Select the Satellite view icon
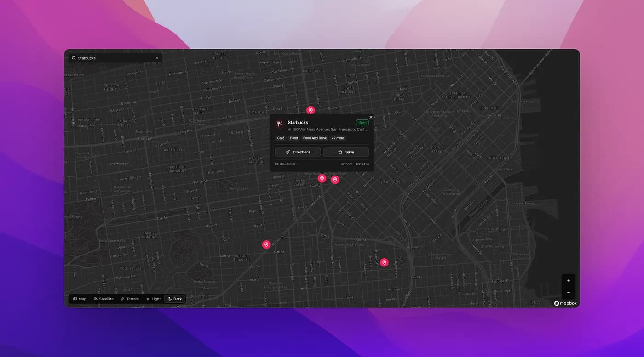The image size is (644, 357). click(x=95, y=299)
